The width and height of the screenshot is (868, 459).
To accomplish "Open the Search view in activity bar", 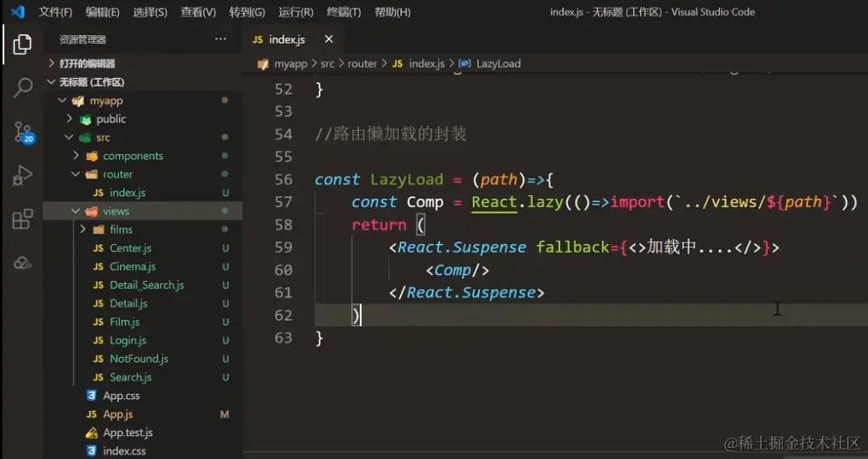I will [x=22, y=87].
